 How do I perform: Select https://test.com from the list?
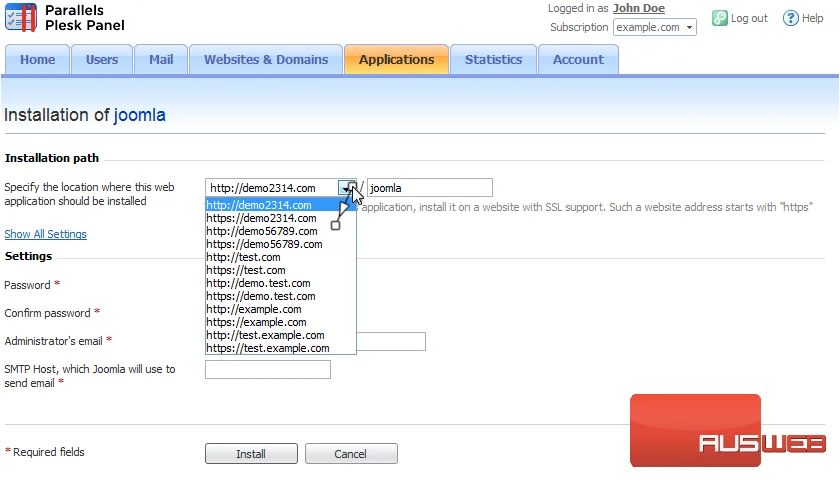tap(281, 270)
